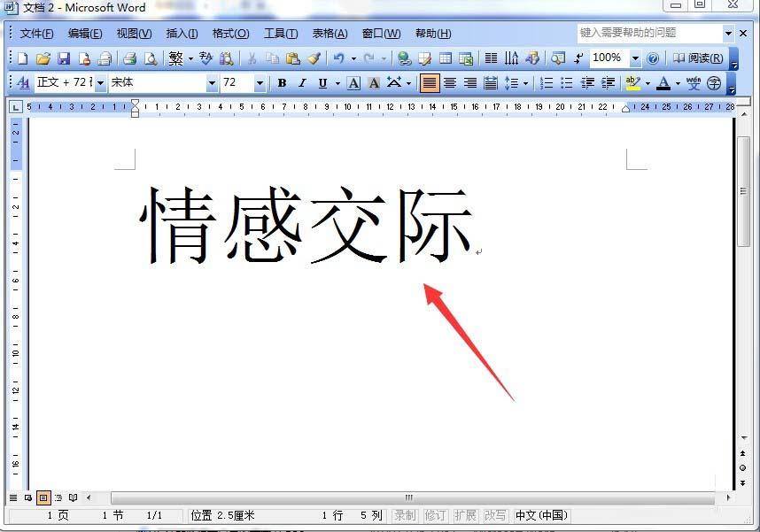The image size is (760, 532).
Task: Open the 宋体 font dropdown
Action: (210, 83)
